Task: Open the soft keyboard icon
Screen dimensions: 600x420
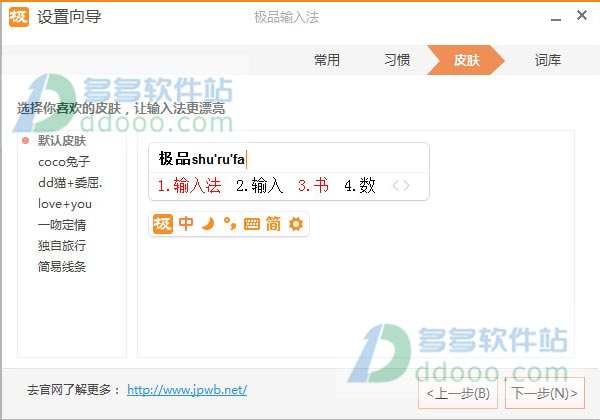Action: pyautogui.click(x=251, y=224)
